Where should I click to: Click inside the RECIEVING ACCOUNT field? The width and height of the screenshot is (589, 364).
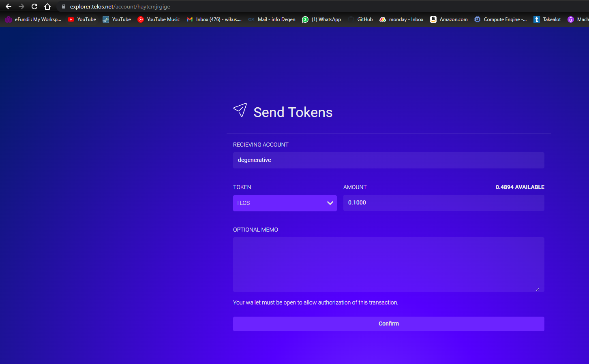point(388,160)
